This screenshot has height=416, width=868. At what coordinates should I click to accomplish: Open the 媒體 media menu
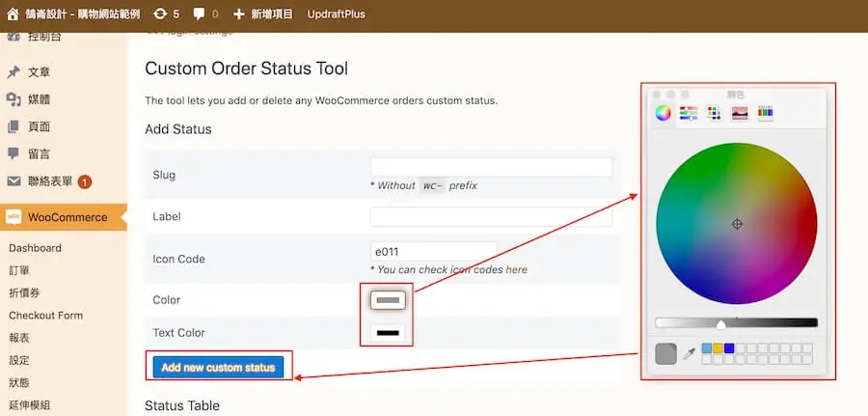39,99
